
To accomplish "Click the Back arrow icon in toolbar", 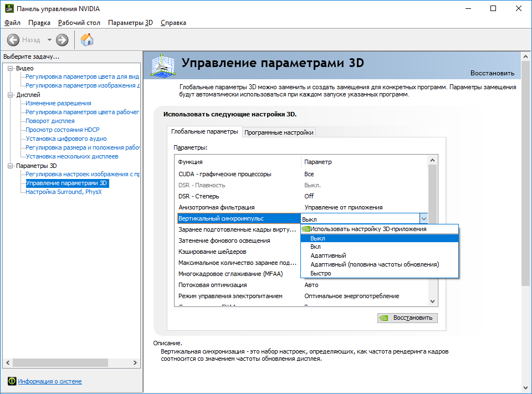I will [13, 40].
